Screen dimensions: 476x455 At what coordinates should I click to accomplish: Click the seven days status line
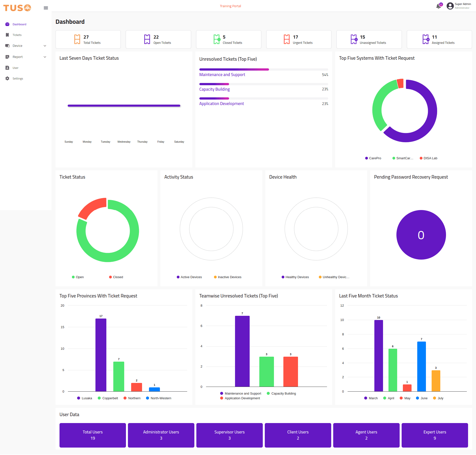click(x=124, y=106)
